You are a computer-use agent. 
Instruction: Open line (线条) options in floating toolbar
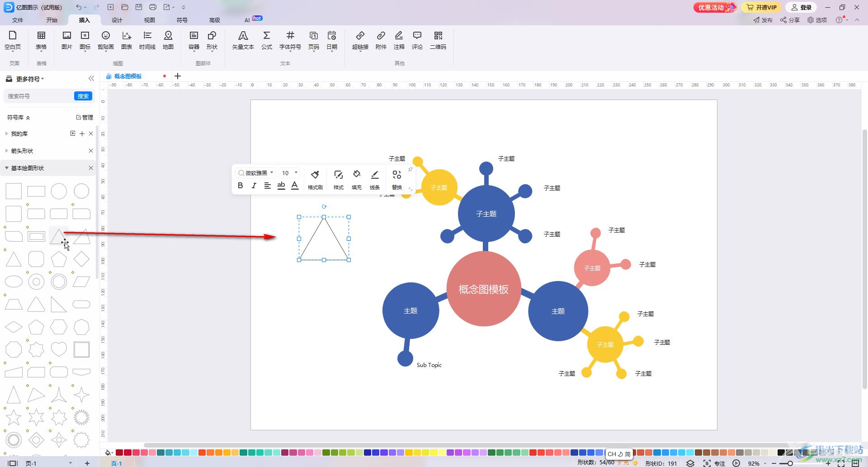tap(375, 180)
